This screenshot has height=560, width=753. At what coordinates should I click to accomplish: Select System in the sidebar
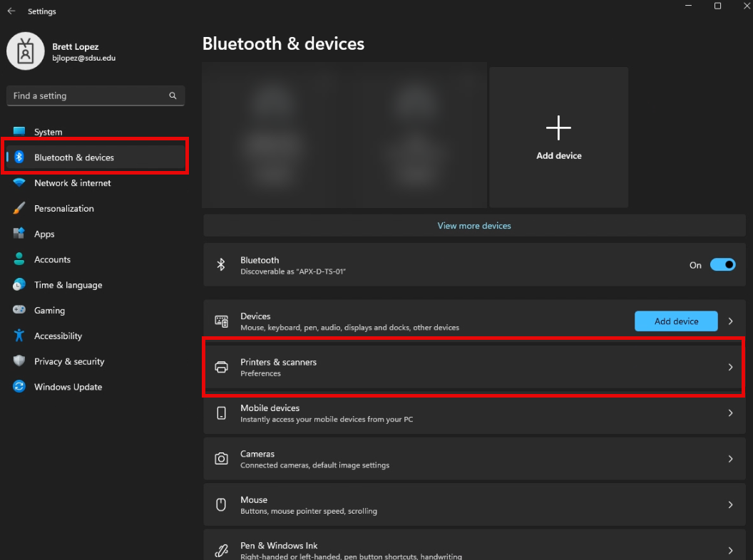(x=96, y=132)
